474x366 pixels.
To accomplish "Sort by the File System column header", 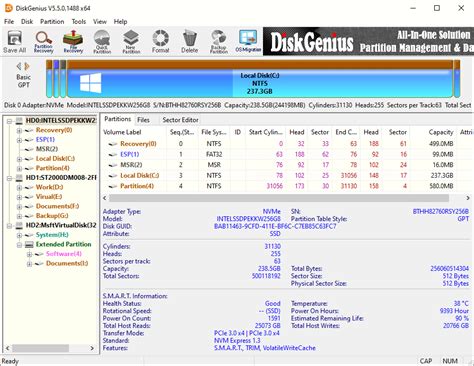I will 214,132.
